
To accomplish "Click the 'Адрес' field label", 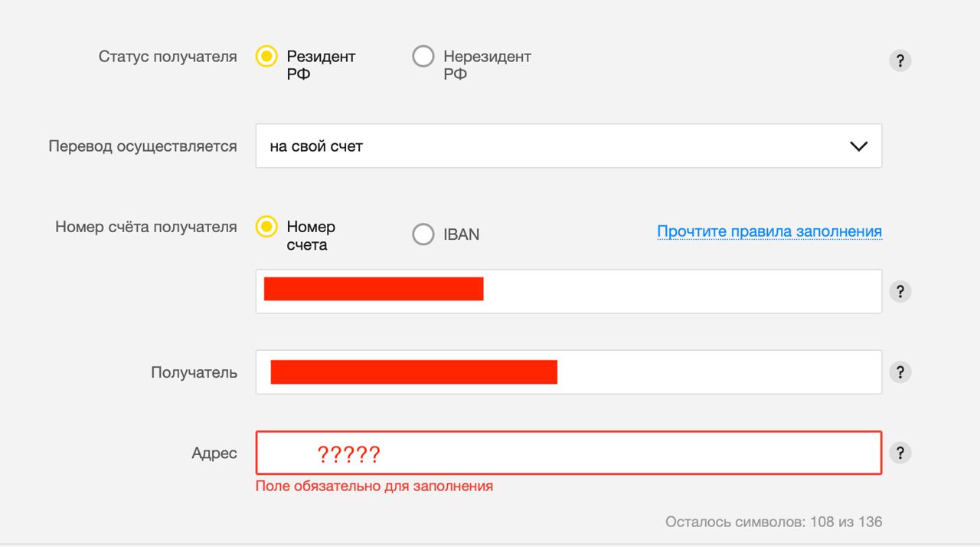I will coord(214,454).
